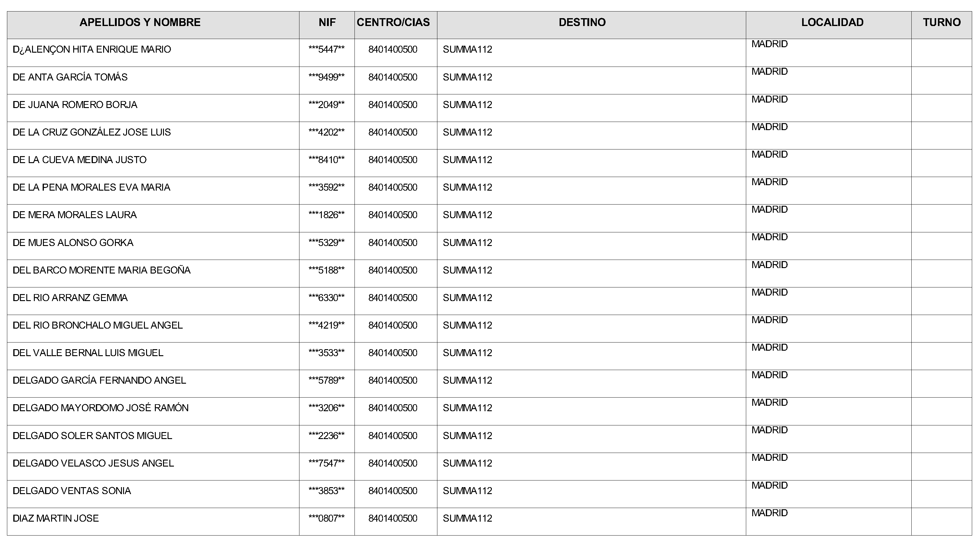Select the NIF value ***1826**
Screen dimensions: 980x541
pyautogui.click(x=326, y=215)
